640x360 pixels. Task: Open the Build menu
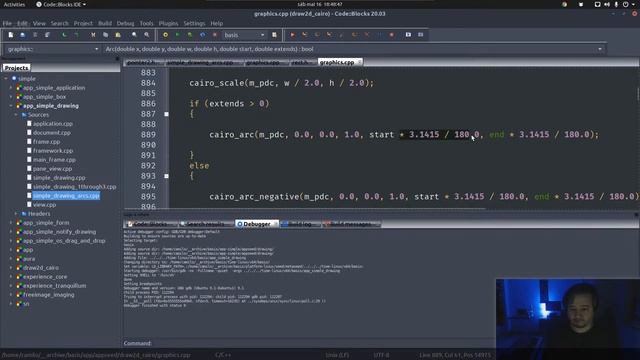105,23
